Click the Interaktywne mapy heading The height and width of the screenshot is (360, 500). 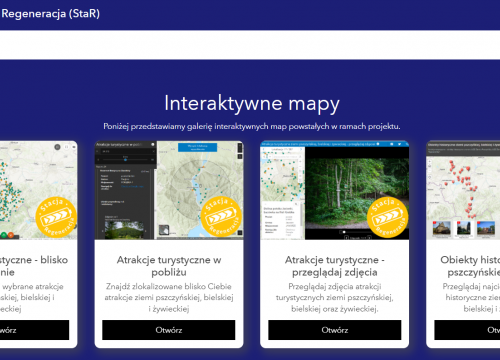252,104
